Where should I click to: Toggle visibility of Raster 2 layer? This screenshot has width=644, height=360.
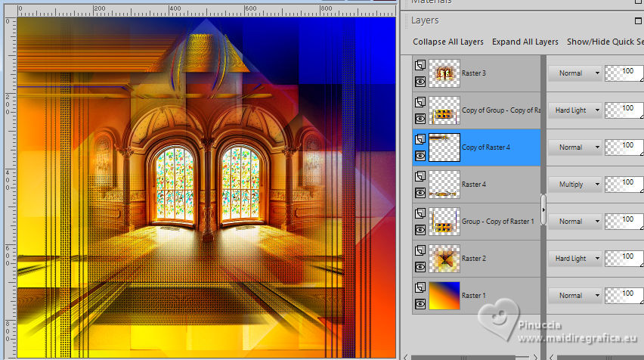coord(420,266)
